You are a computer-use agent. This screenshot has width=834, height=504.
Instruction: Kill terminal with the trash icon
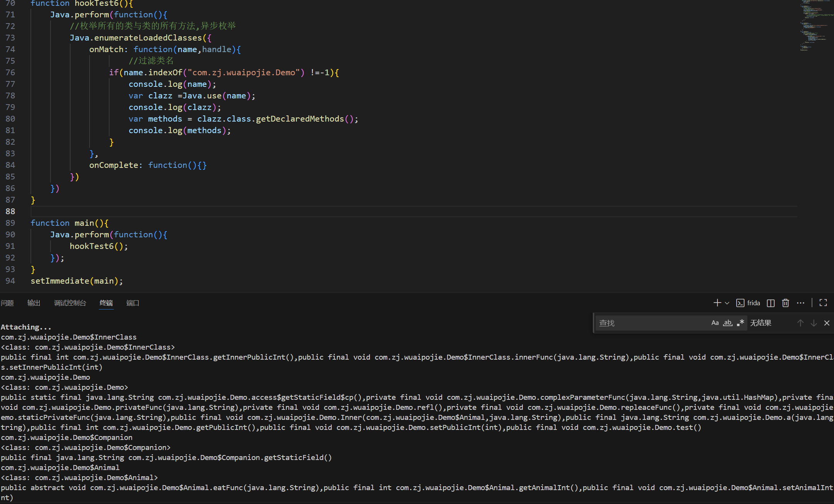coord(785,303)
